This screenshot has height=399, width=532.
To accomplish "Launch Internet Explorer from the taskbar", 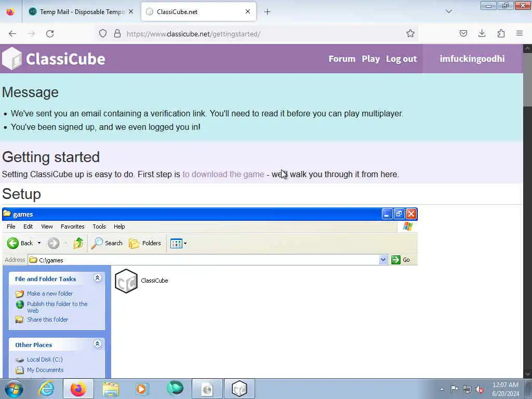I will coord(46,389).
